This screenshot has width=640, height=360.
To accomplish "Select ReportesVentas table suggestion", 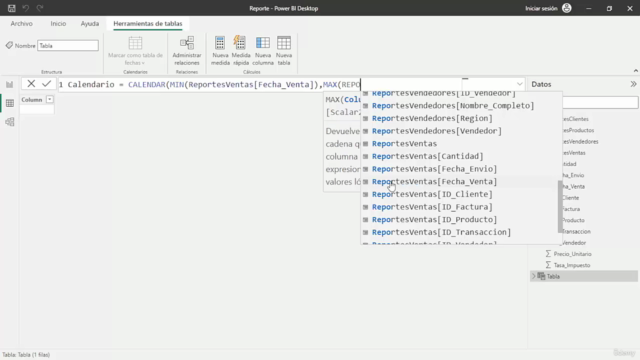I will click(x=404, y=144).
